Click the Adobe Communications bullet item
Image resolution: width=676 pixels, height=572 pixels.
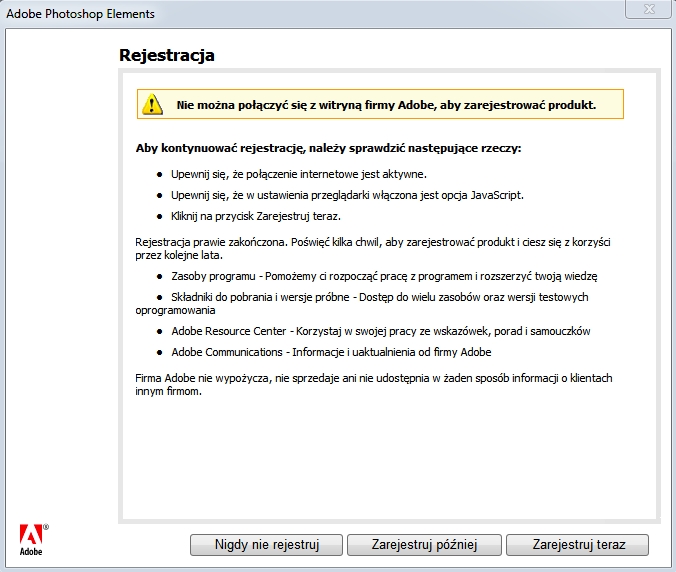point(331,352)
